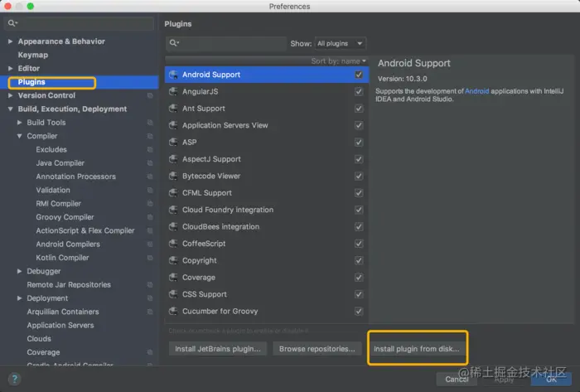This screenshot has width=580, height=392.
Task: Click the CloudBees integration plugin icon
Action: 173,227
